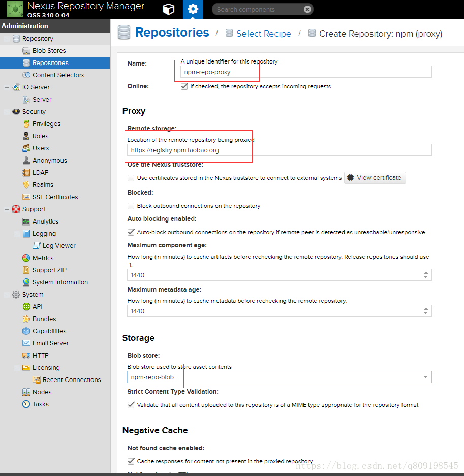Viewport: 464px width, 476px height.
Task: Collapse the Logging subtree
Action: click(17, 234)
